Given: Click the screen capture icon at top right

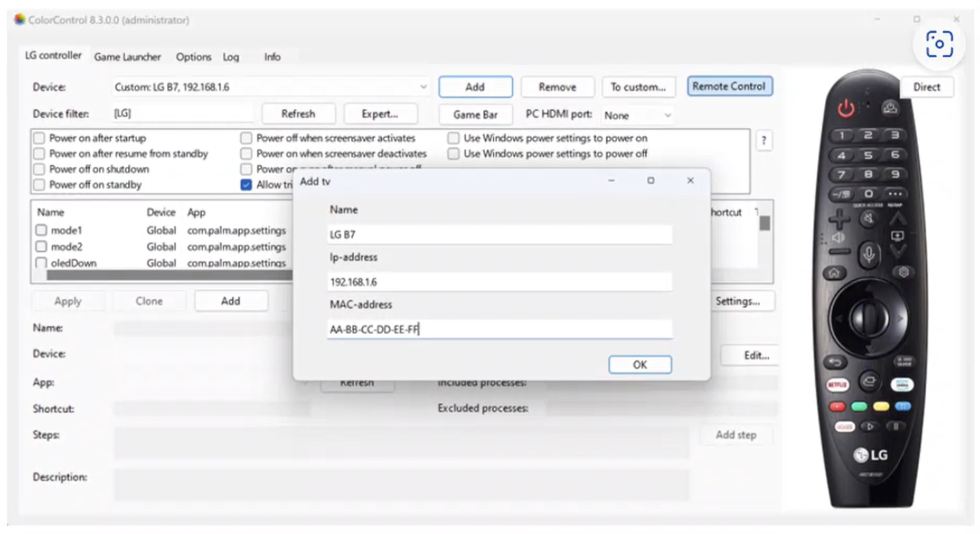Looking at the screenshot, I should pyautogui.click(x=939, y=44).
